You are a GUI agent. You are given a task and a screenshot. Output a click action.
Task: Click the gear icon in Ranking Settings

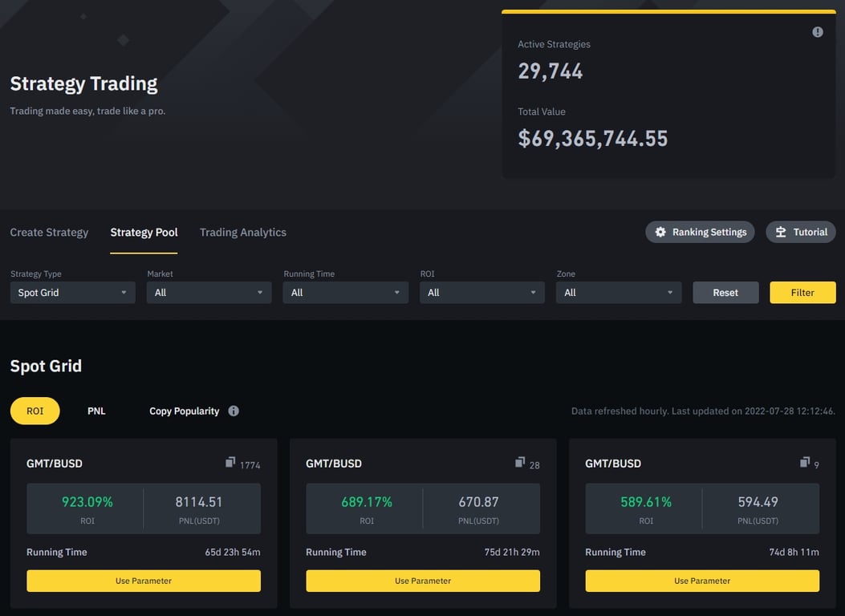660,231
